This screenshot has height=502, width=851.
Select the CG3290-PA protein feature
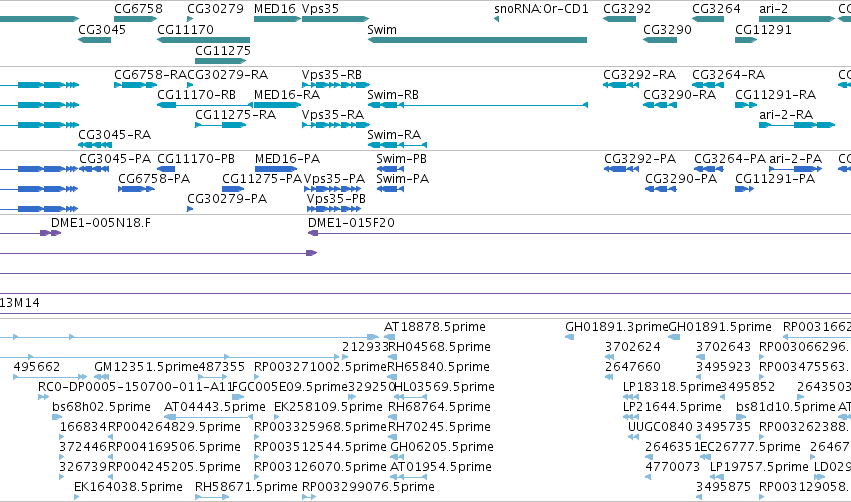pyautogui.click(x=661, y=189)
